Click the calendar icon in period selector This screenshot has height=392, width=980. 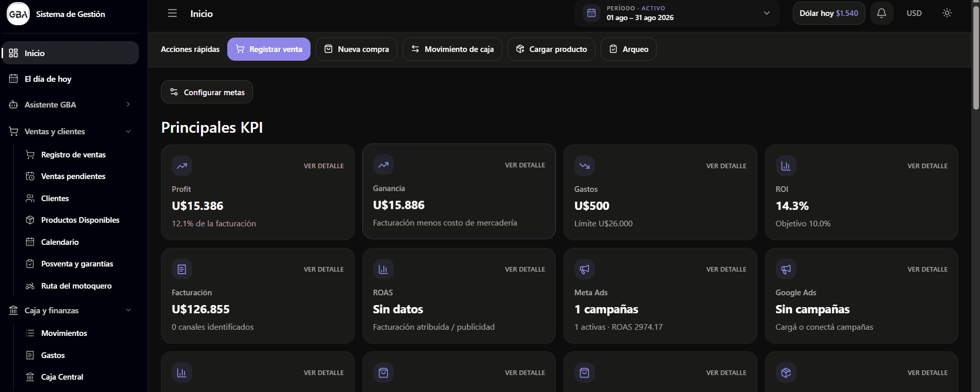pyautogui.click(x=591, y=13)
